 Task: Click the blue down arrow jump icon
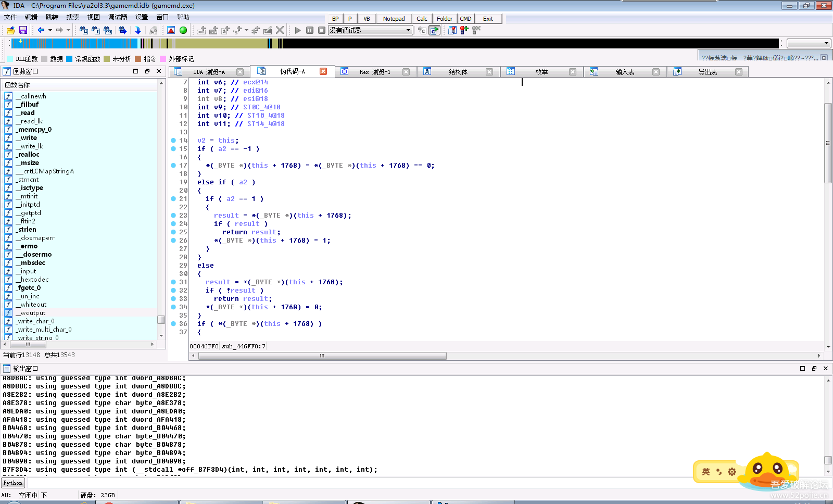138,30
